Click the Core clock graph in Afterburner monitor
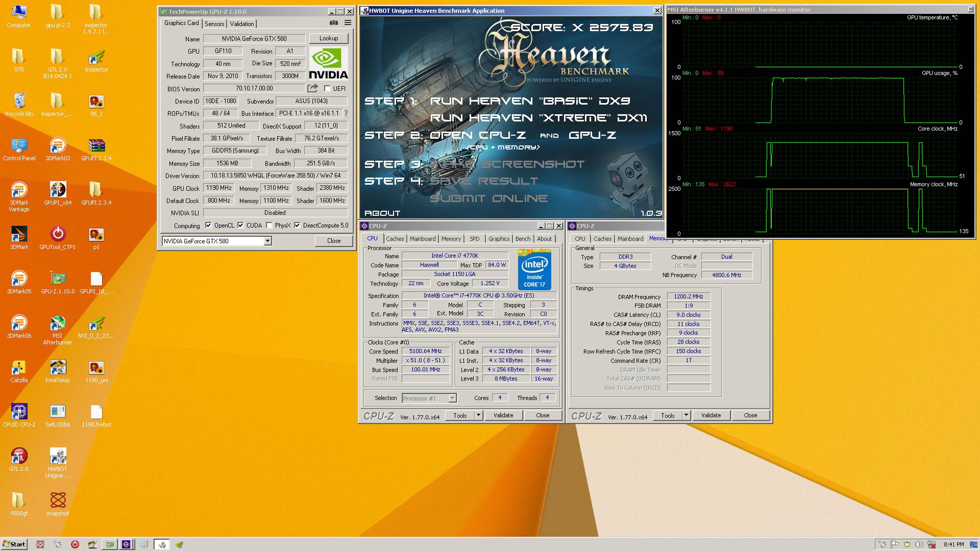Image resolution: width=980 pixels, height=551 pixels. point(820,155)
